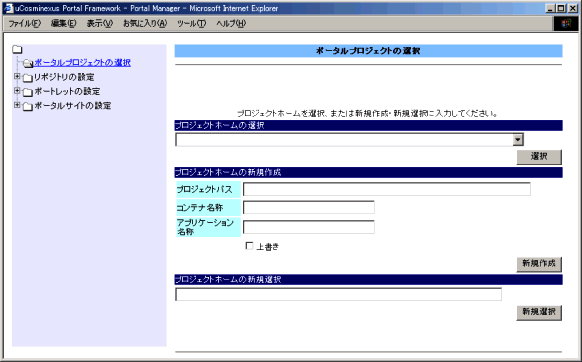Focus the プロジェクトパス input field

(387, 189)
